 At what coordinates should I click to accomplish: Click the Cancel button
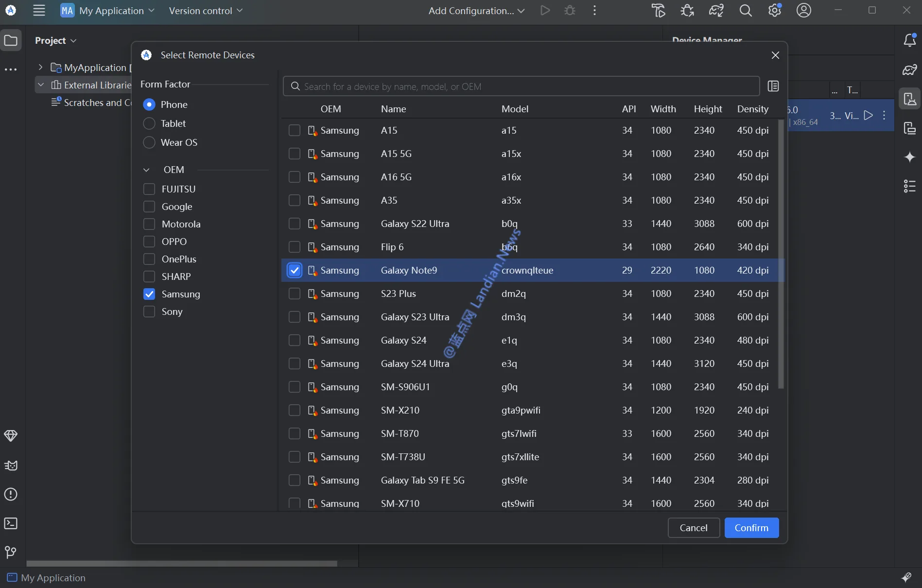coord(693,528)
